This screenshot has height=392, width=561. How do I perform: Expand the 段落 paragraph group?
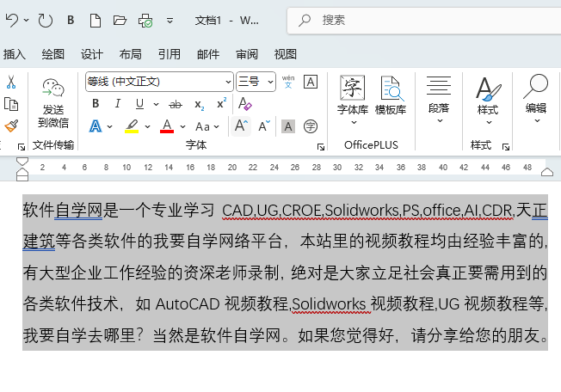tap(439, 100)
